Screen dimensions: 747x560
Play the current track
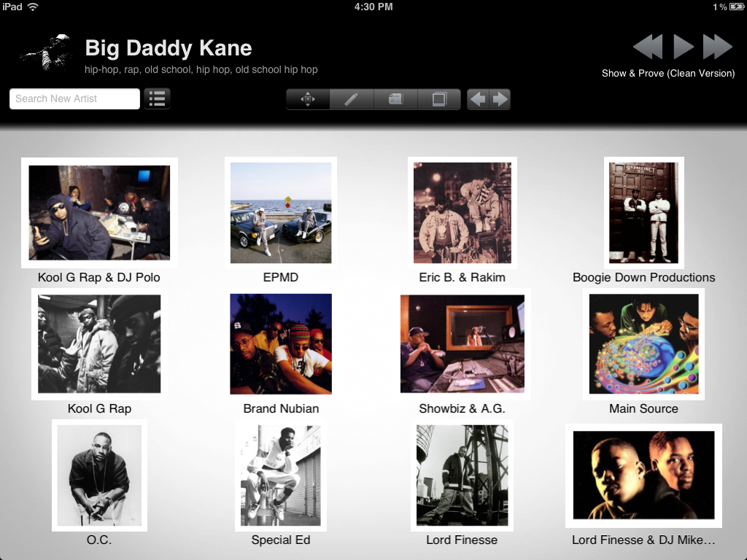click(683, 47)
